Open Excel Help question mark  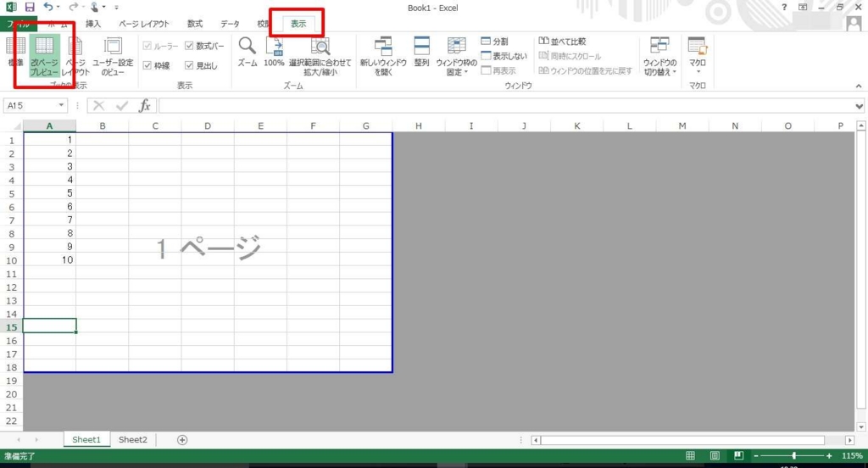[x=784, y=7]
